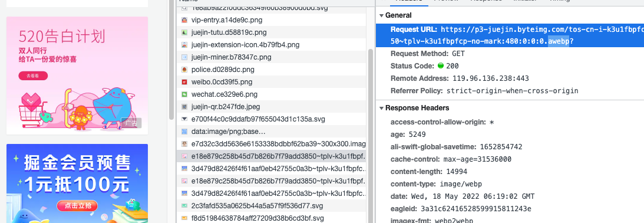
Task: Click the Remote Address 119.96.136.238:443 value
Action: tap(491, 78)
